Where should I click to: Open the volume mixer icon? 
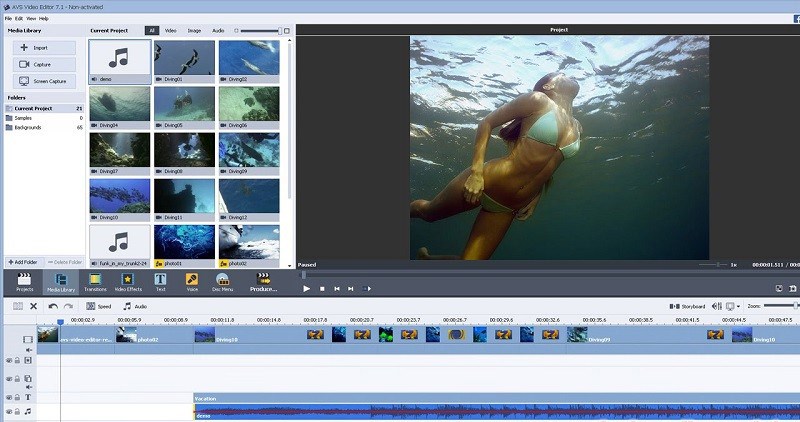click(716, 306)
